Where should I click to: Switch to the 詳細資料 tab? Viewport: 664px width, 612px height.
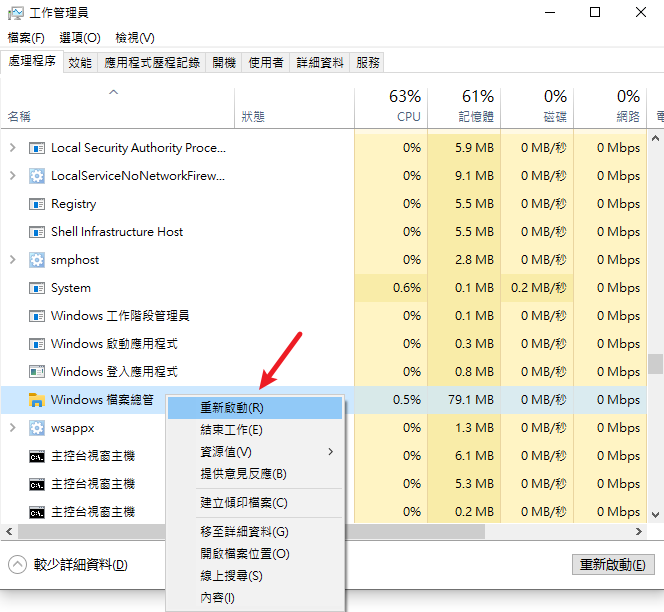(x=320, y=63)
